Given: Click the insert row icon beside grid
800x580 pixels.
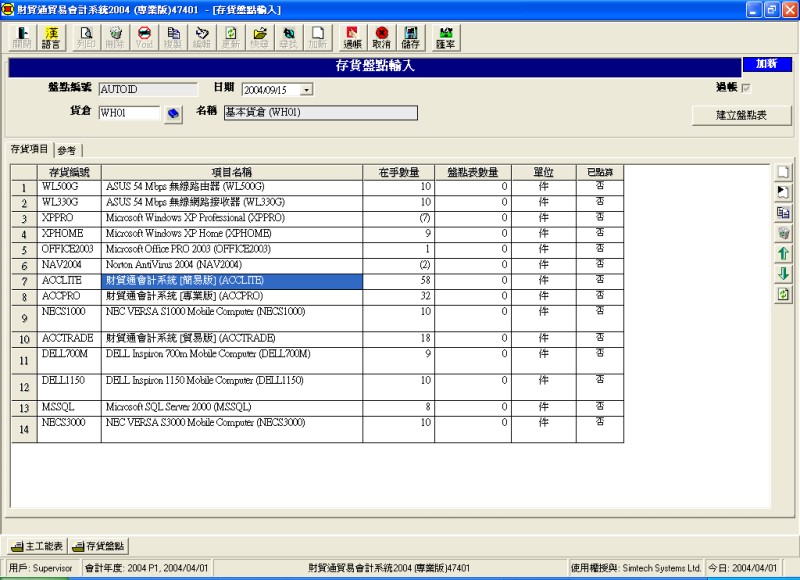Looking at the screenshot, I should pos(783,192).
